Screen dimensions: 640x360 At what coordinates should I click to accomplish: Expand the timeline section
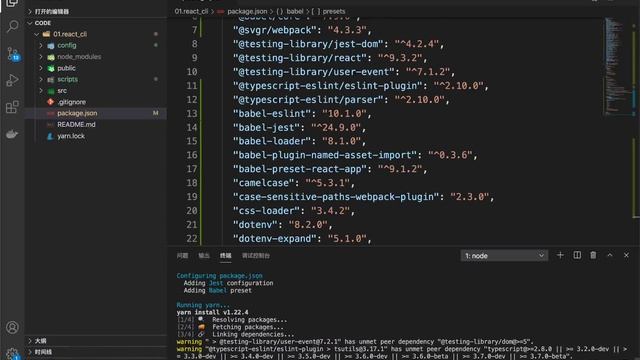coord(96,352)
